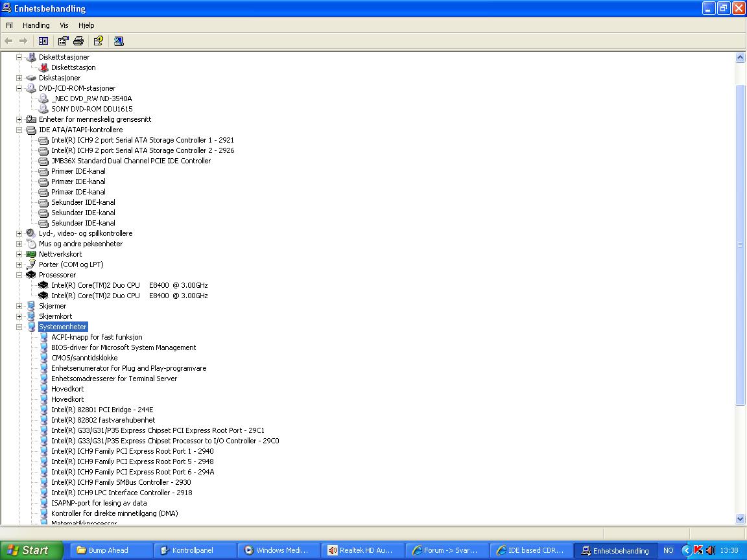Collapse the DVD-/CD-ROM-stasjoner node
Viewport: 747px width, 560px height.
19,89
